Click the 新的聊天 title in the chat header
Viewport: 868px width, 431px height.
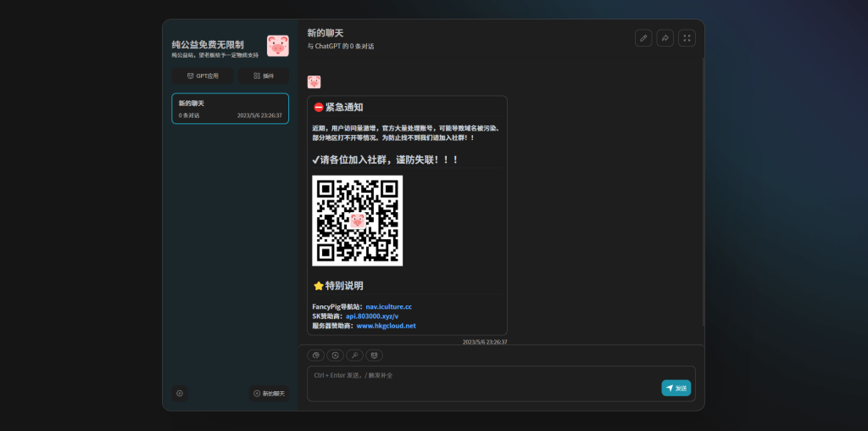click(x=325, y=33)
